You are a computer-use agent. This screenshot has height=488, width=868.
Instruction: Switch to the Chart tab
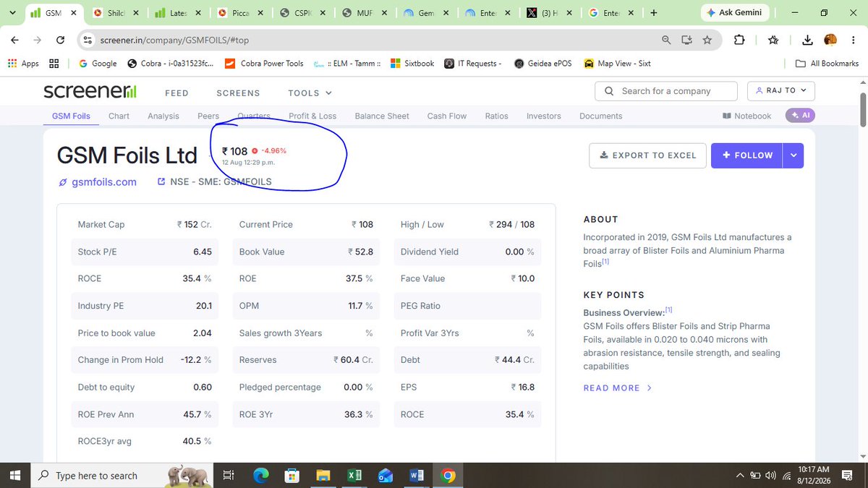pyautogui.click(x=119, y=116)
